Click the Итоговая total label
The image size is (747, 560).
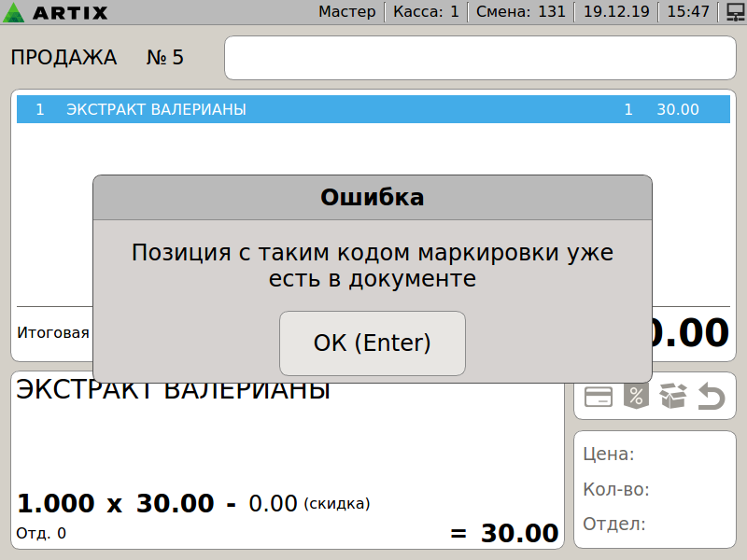click(53, 332)
